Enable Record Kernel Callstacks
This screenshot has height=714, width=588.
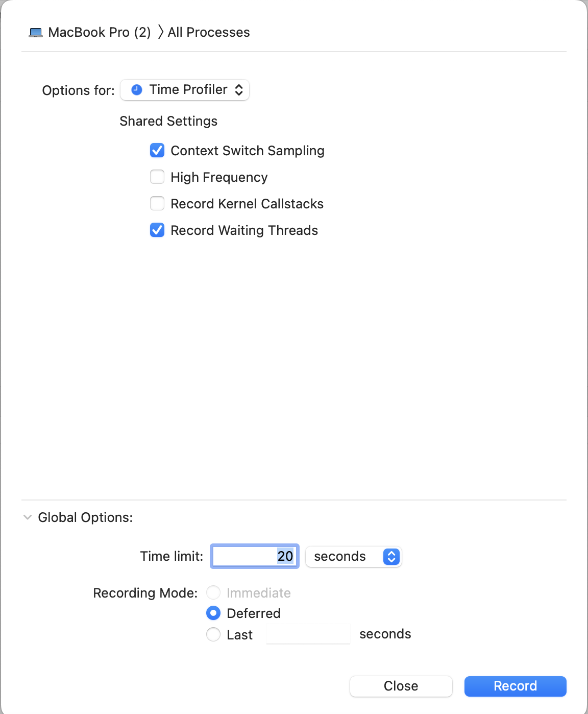pos(157,204)
